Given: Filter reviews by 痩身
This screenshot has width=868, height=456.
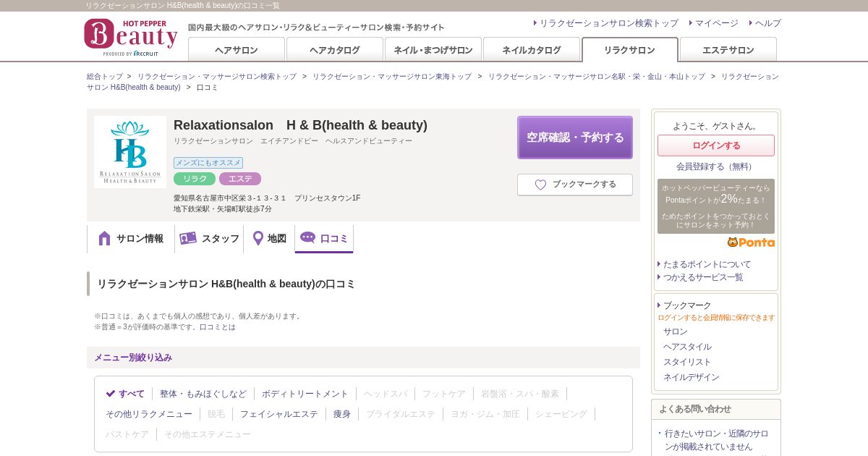Looking at the screenshot, I should point(342,414).
